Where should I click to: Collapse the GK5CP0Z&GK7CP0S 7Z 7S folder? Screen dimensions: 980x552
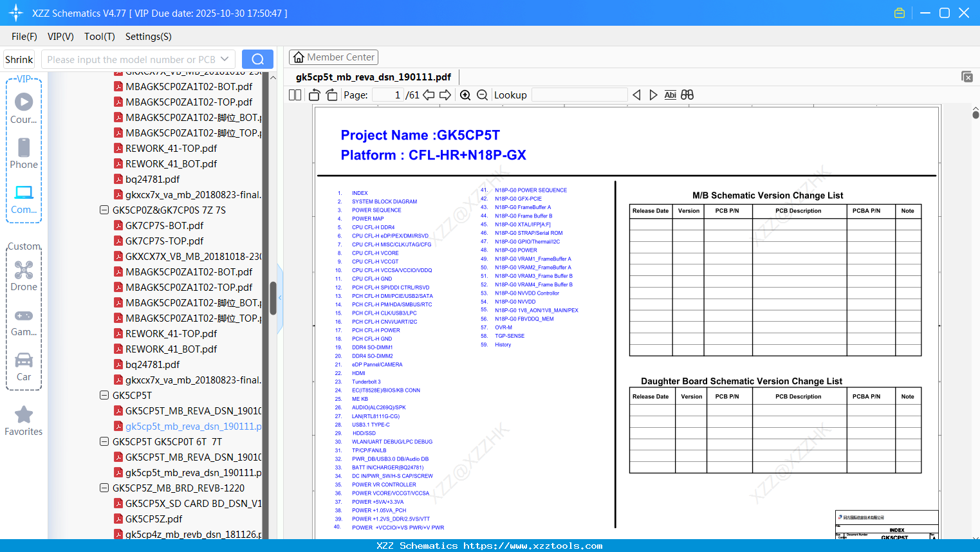pyautogui.click(x=104, y=210)
